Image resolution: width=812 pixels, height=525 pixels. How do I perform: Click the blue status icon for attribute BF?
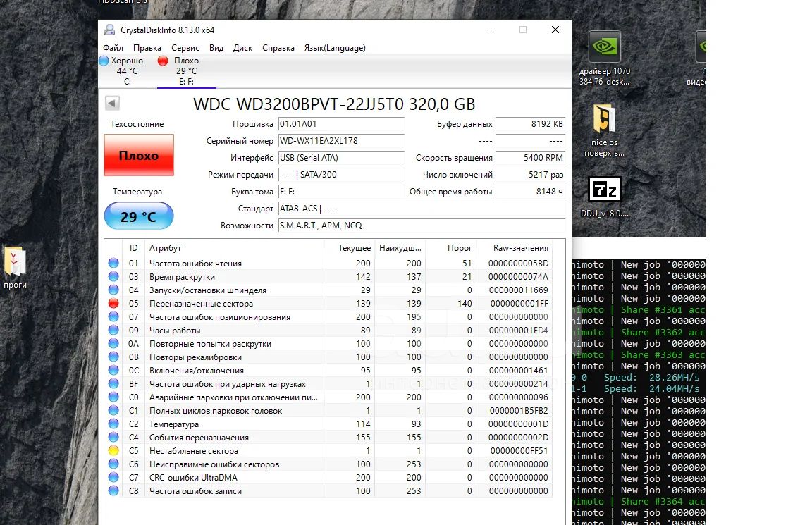[113, 383]
